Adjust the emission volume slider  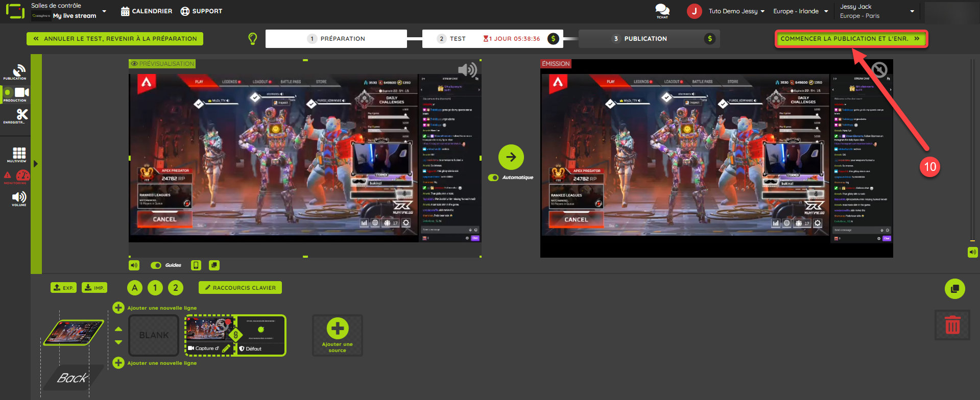[972, 151]
